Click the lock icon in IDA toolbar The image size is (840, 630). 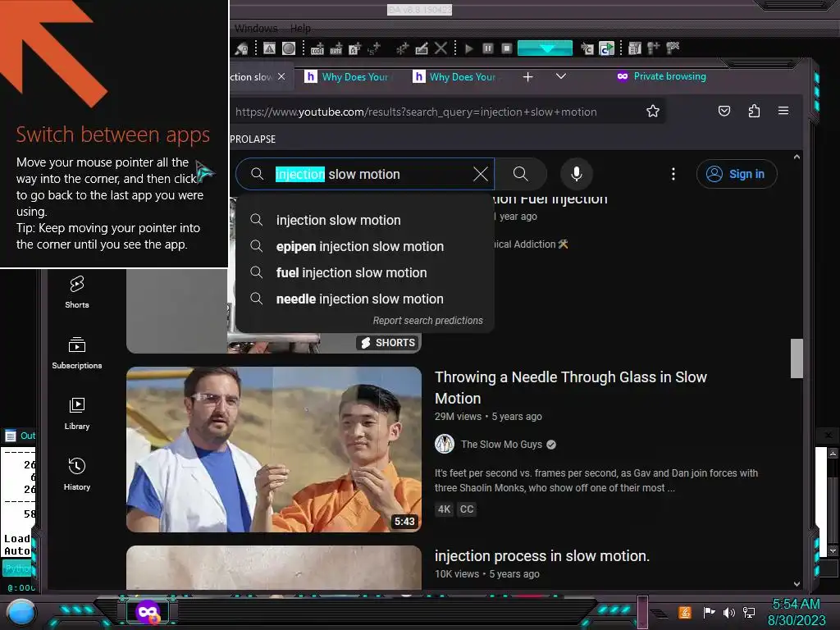[x=242, y=48]
